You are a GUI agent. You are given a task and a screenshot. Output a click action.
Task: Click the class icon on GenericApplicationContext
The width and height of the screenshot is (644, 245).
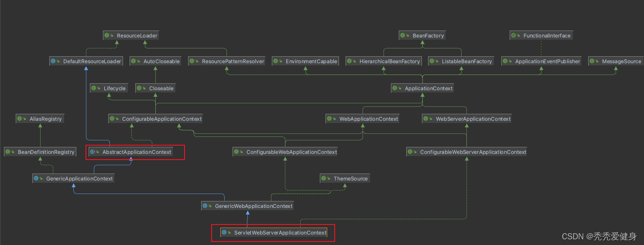[37, 179]
